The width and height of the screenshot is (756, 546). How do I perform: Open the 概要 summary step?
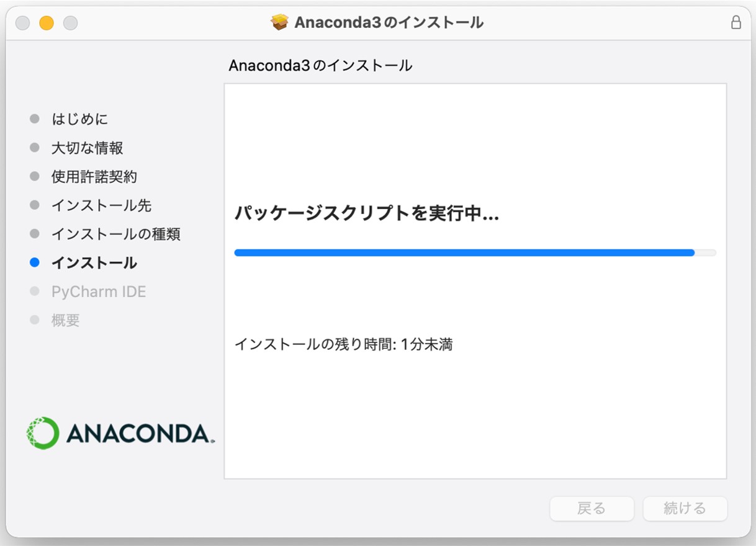pos(65,320)
